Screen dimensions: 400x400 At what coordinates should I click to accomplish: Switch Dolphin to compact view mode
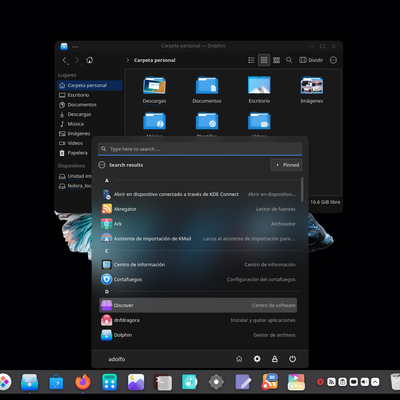[x=276, y=60]
